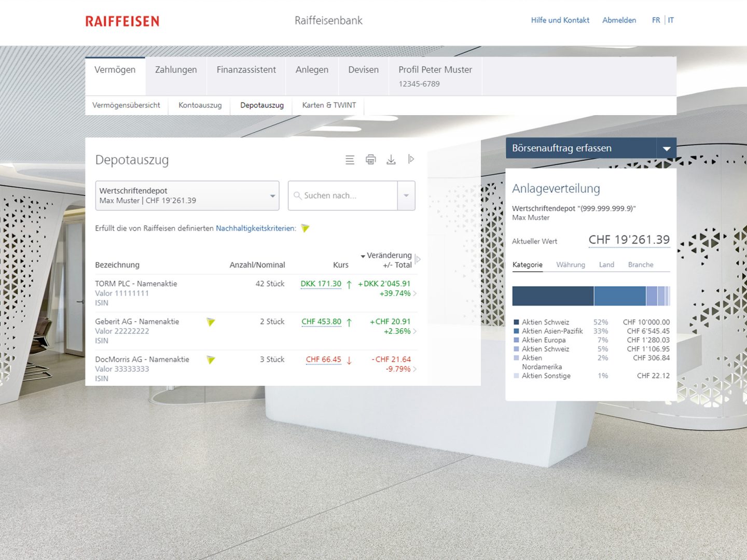Click the sustainability leaf icon next to Geberit AG

pos(211,322)
